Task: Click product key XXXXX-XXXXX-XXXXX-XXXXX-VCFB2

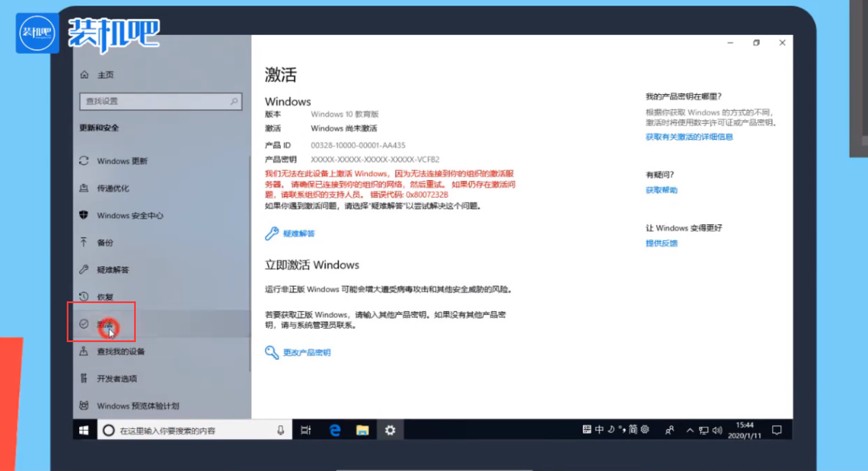Action: (x=375, y=159)
